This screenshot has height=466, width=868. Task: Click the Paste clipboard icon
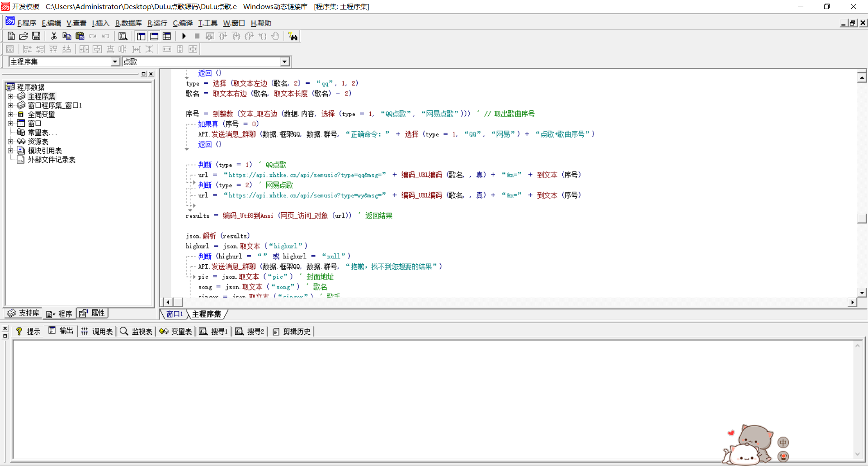[x=80, y=36]
